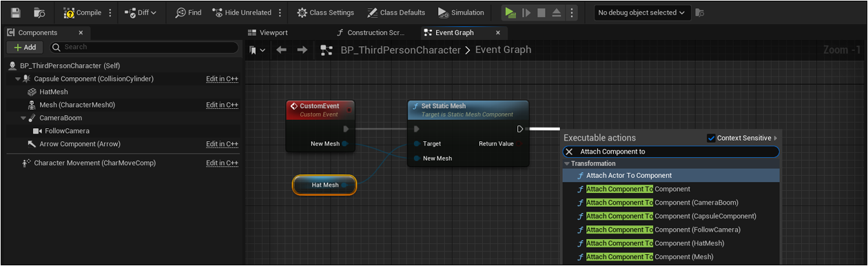
Task: Start play with the green Play button
Action: [509, 12]
